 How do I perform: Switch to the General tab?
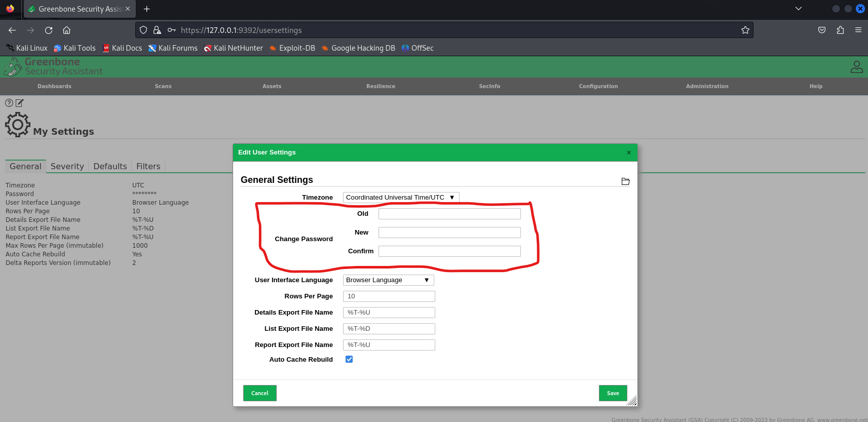tap(25, 166)
